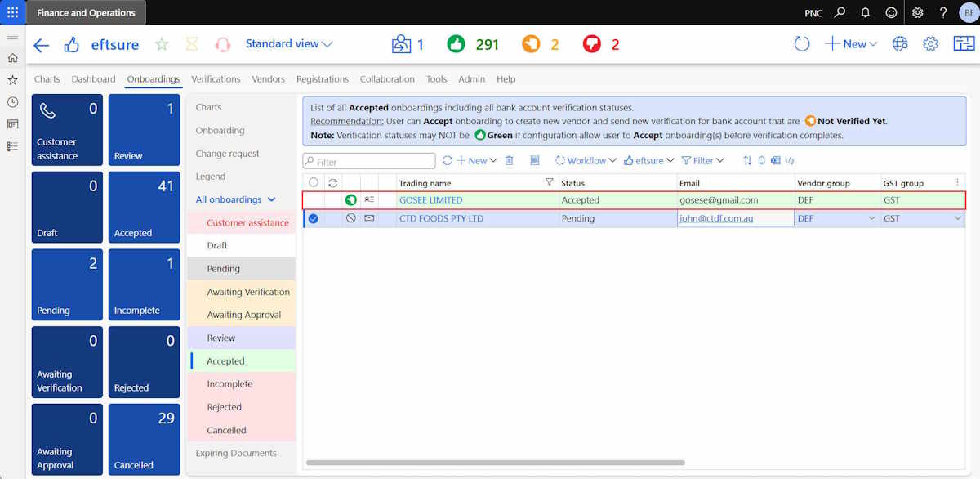Screen dimensions: 980x479
Task: Expand the hamburger navigation pane
Action: pos(12,37)
